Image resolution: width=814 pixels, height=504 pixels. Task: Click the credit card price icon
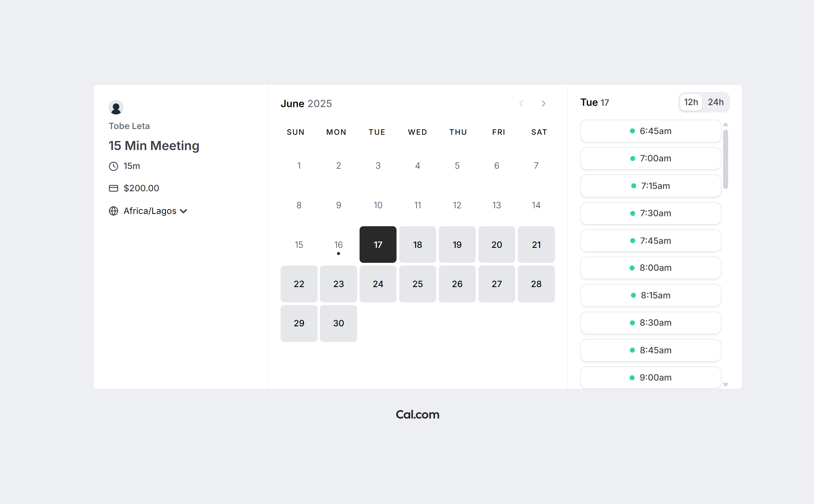[114, 188]
